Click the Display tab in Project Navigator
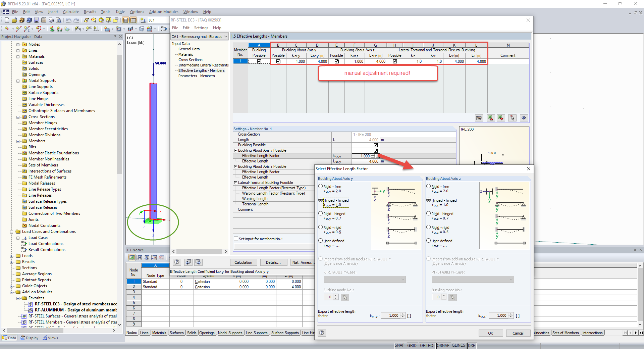The height and width of the screenshot is (349, 644). click(29, 338)
